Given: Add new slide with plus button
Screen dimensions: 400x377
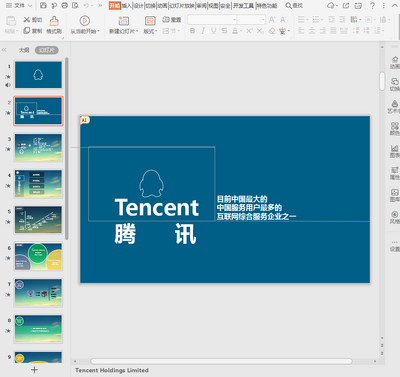Looking at the screenshot, I should tap(34, 370).
